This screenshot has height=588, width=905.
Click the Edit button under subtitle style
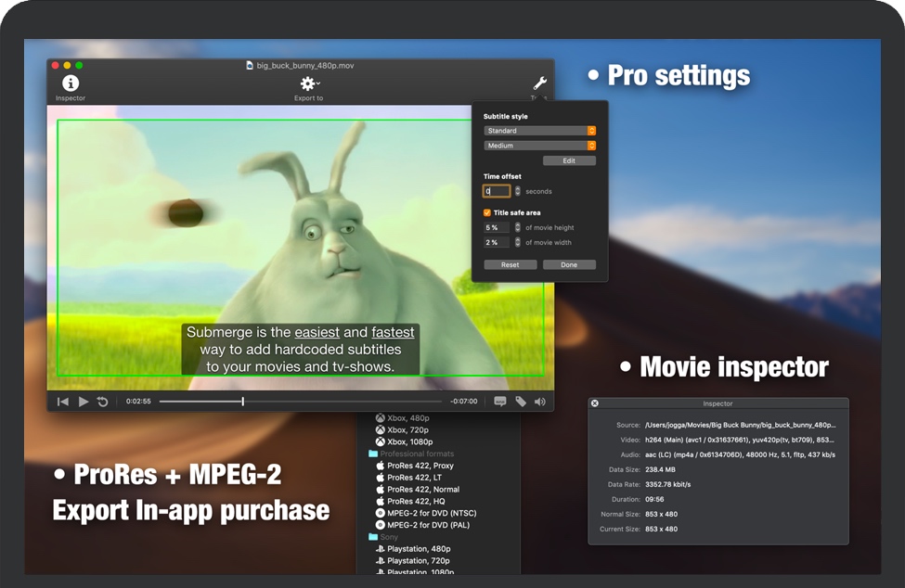569,160
